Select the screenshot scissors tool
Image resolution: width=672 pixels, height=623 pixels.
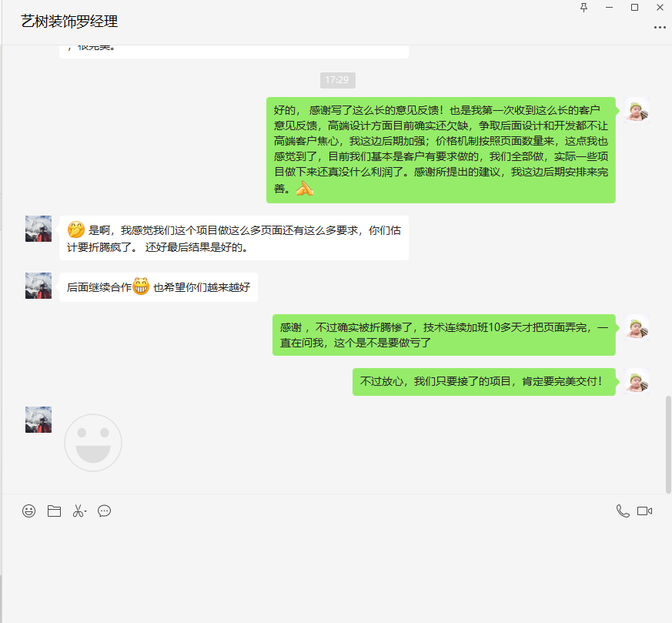coord(78,511)
